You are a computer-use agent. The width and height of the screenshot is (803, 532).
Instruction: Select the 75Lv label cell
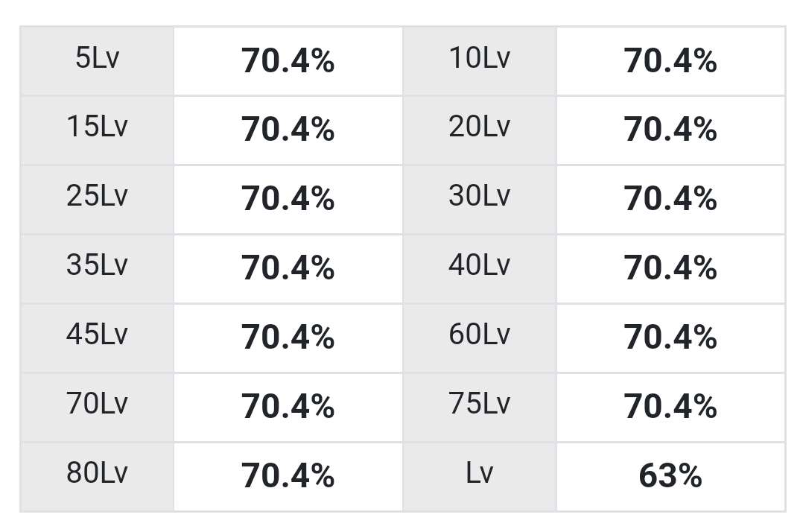click(480, 408)
